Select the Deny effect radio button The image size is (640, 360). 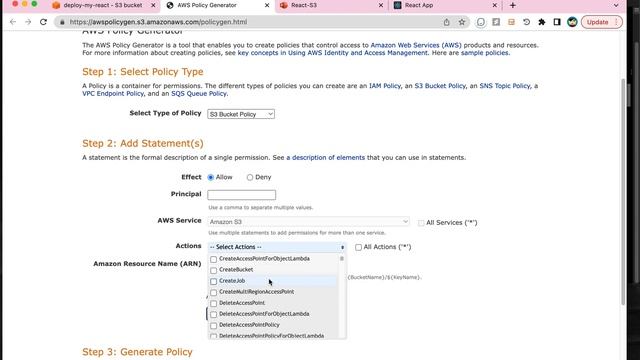(x=250, y=177)
